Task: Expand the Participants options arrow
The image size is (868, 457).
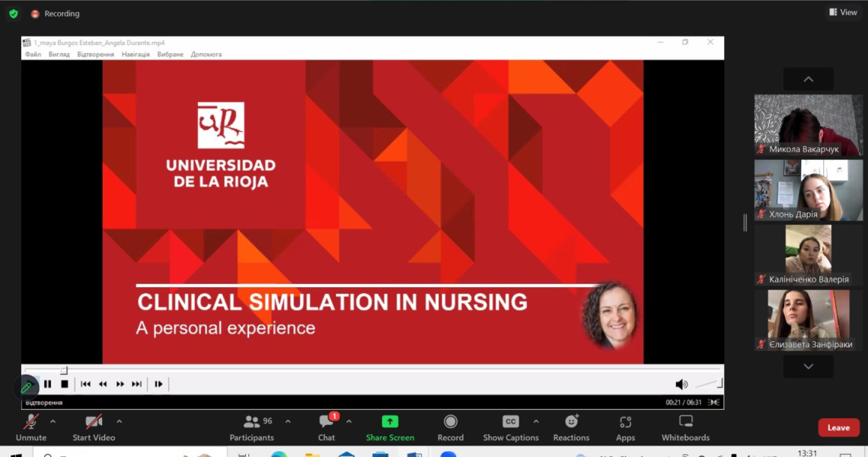Action: (288, 421)
